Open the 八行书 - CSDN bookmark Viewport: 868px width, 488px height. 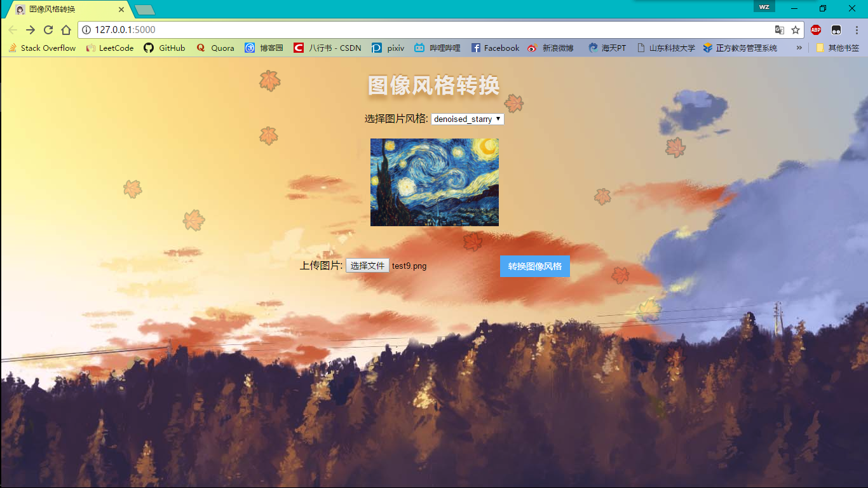(327, 48)
